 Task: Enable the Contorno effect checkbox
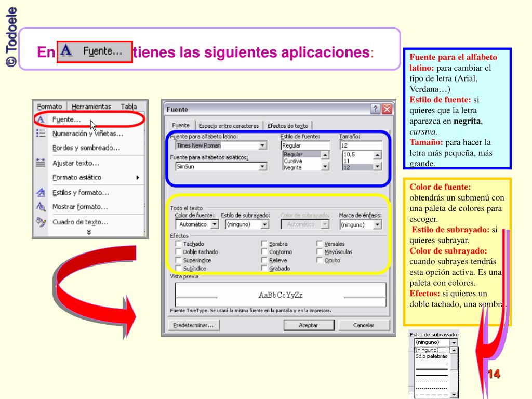(x=264, y=251)
